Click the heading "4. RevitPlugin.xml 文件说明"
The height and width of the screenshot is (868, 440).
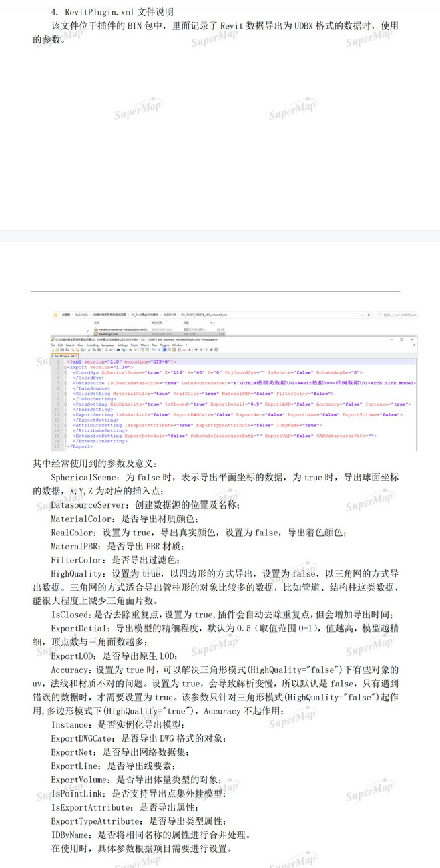coord(114,13)
